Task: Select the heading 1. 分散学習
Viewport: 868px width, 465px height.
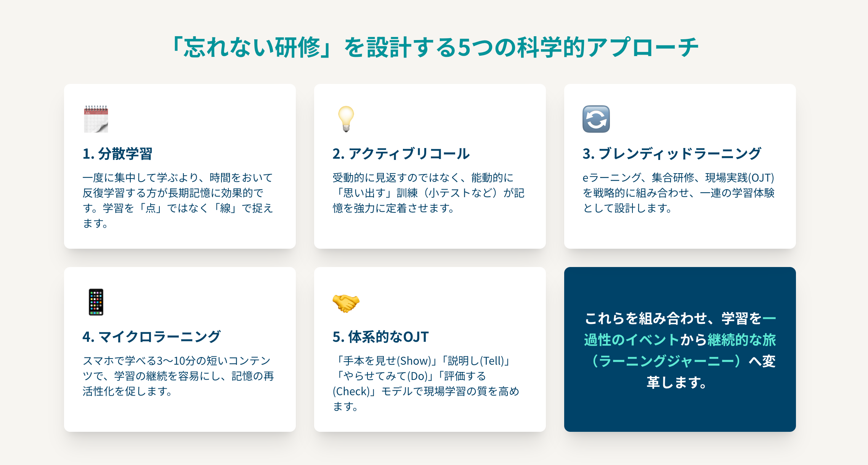Action: click(117, 154)
